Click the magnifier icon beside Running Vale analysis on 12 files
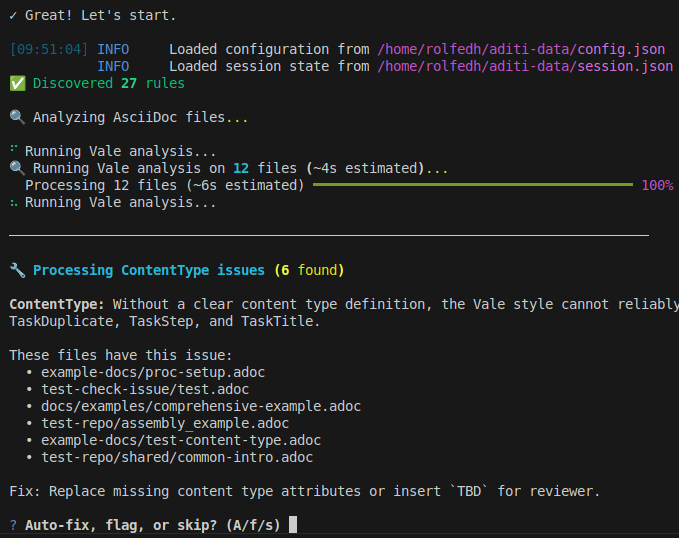Screen dimensions: 679x538 coord(17,168)
